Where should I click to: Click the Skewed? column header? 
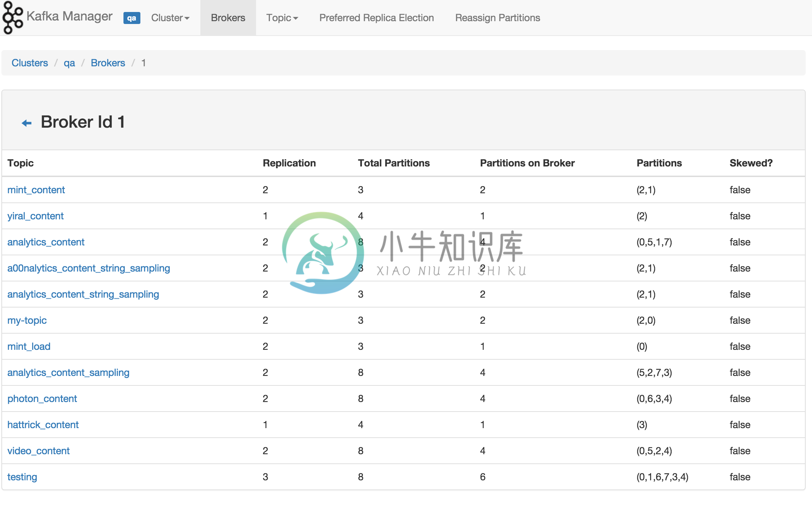pos(751,163)
